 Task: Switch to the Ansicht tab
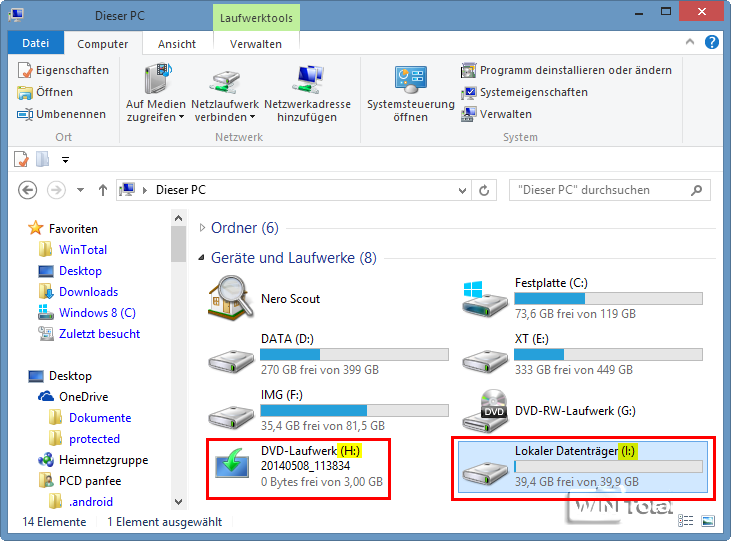tap(177, 44)
